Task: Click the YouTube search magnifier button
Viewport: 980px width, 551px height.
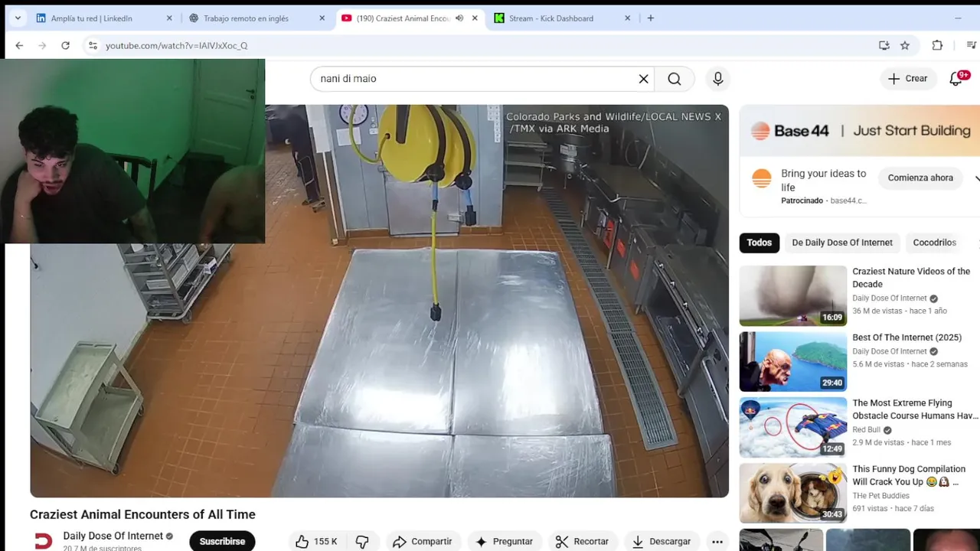Action: click(x=675, y=79)
